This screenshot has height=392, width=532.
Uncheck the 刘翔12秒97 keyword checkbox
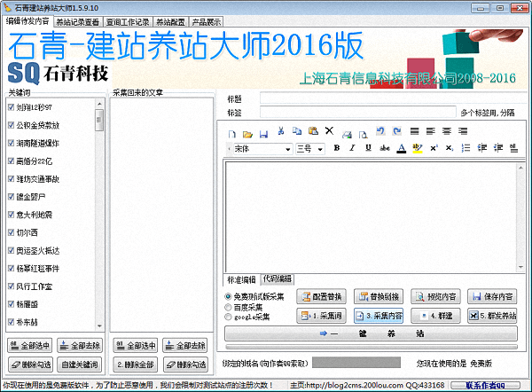pyautogui.click(x=11, y=107)
